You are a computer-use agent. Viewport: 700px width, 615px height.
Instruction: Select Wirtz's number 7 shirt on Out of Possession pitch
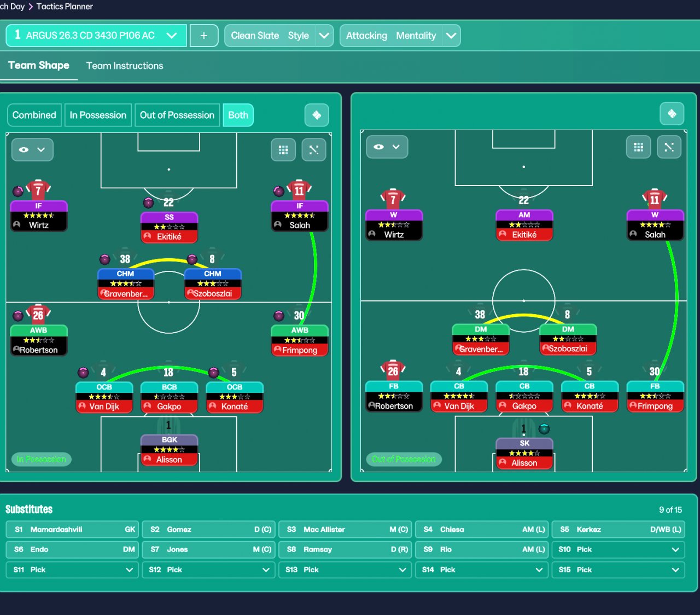click(x=393, y=199)
